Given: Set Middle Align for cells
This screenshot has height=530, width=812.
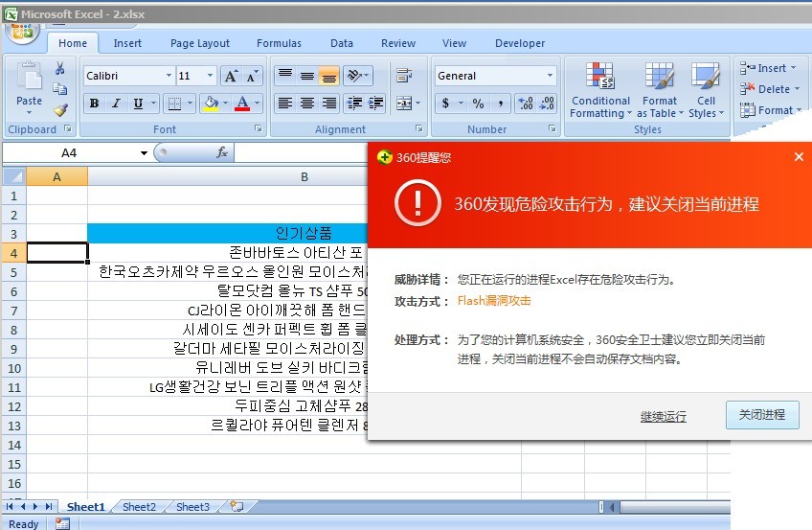Looking at the screenshot, I should coord(307,76).
